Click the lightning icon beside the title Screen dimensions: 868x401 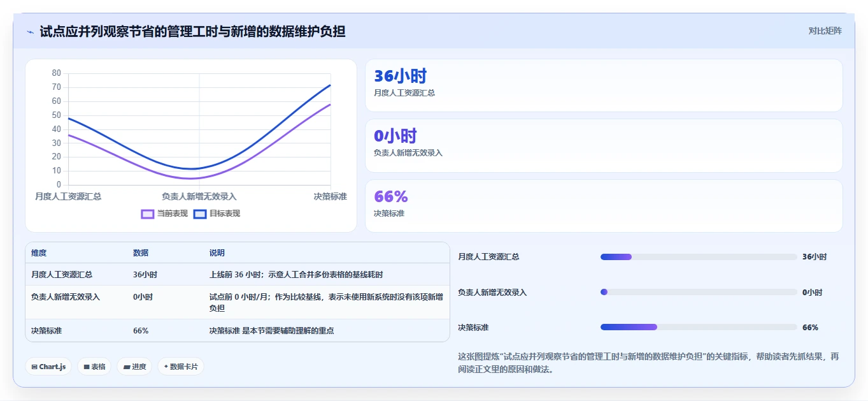tap(31, 32)
